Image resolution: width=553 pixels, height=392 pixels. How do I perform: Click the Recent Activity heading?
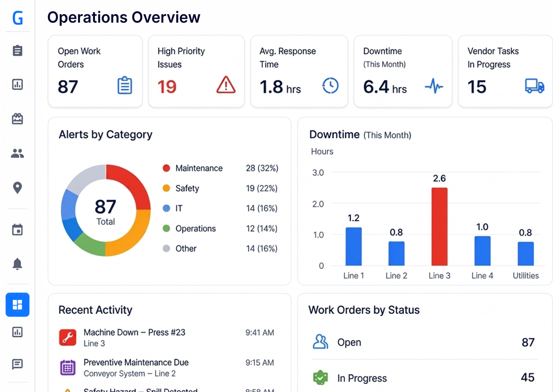[95, 310]
